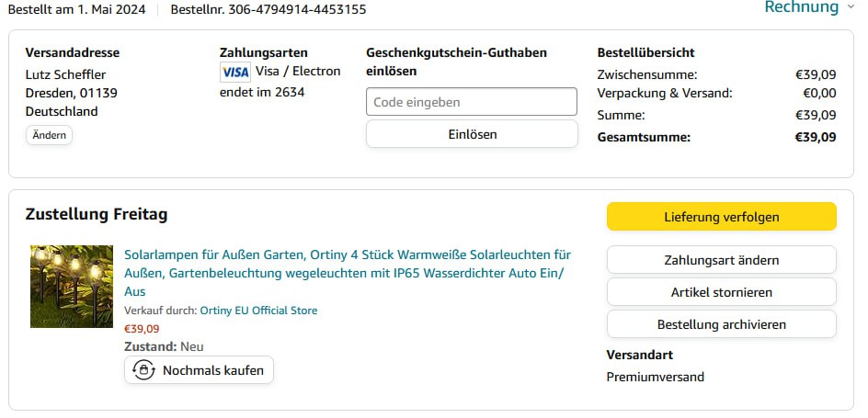Click the Visa card logo icon
This screenshot has height=418, width=868.
236,72
